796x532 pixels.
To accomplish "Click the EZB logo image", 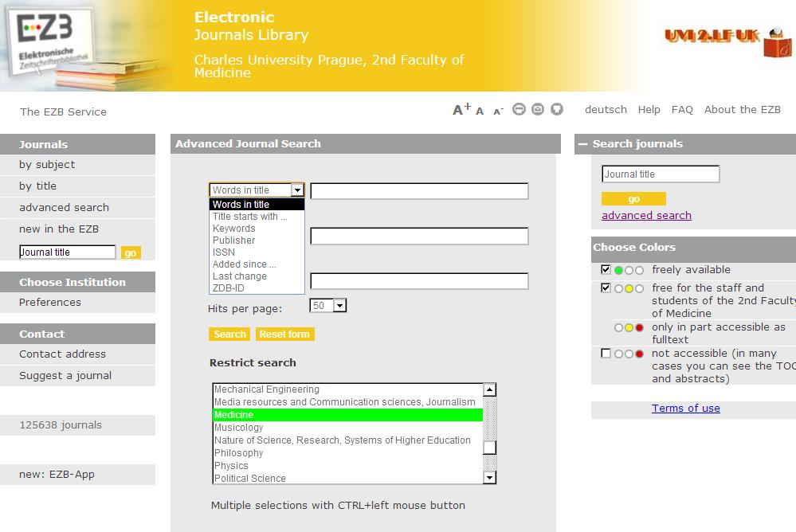I will point(51,43).
